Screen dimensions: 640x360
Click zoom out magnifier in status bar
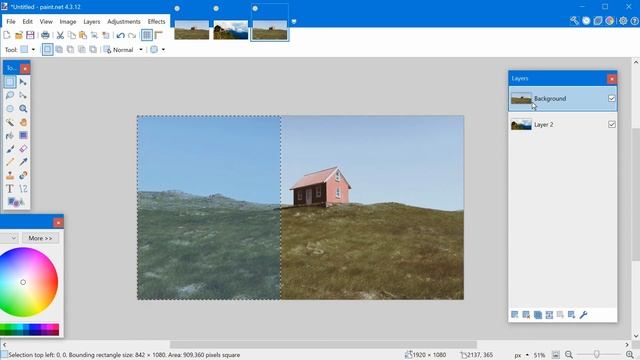coord(569,355)
